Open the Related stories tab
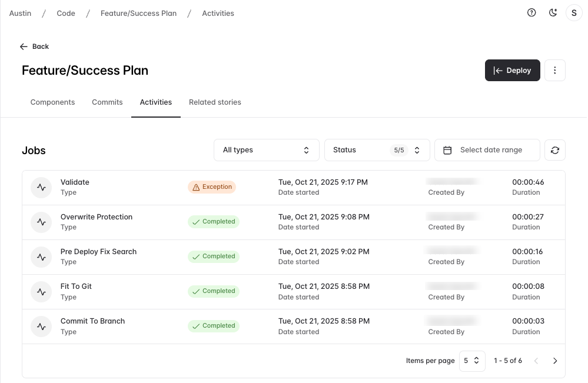This screenshot has width=588, height=383. (215, 102)
